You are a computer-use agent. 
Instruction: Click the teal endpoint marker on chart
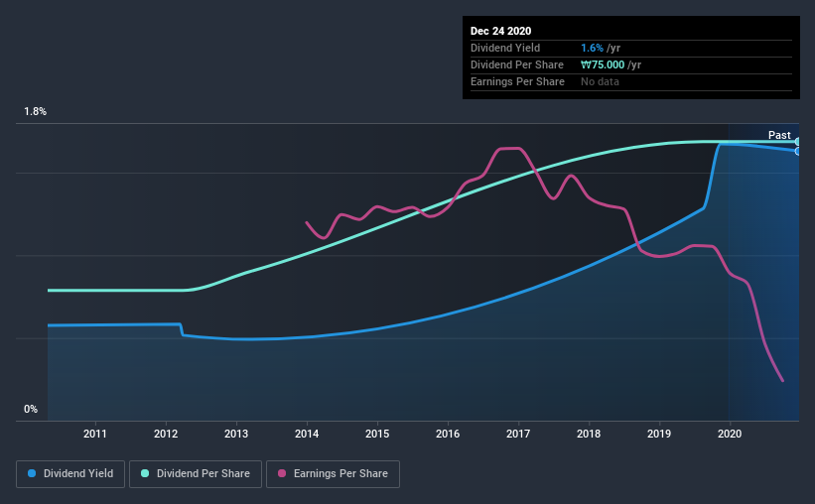pos(798,142)
